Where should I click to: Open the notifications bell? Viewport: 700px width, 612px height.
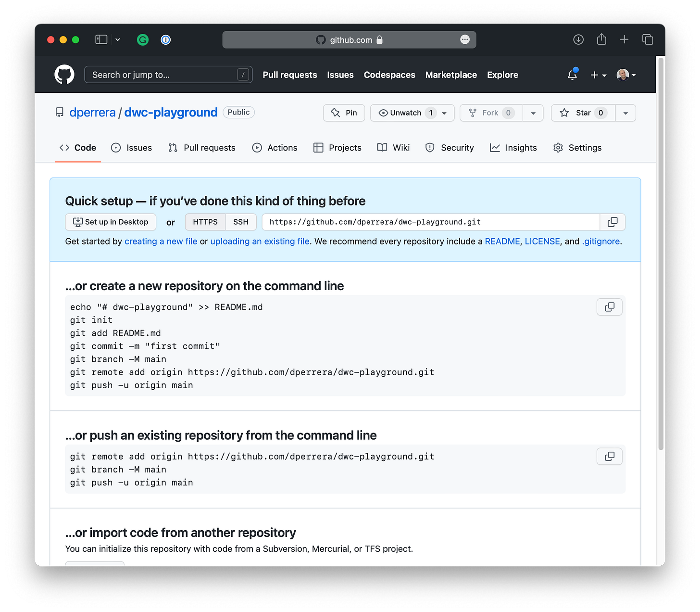[x=573, y=75]
